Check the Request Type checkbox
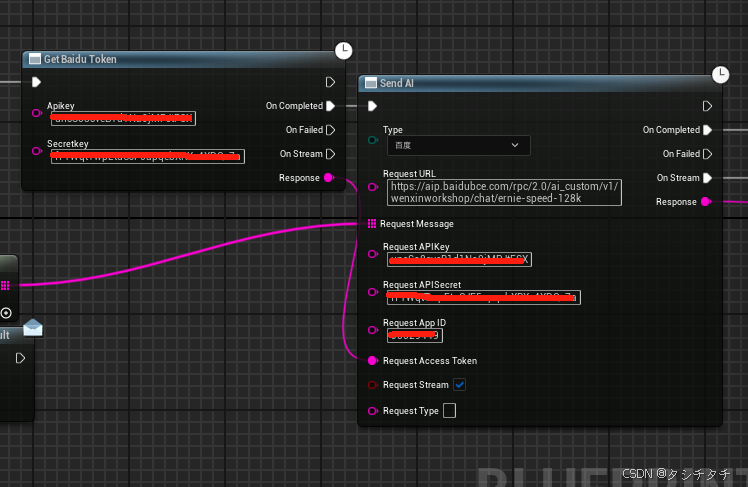The height and width of the screenshot is (487, 748). pyautogui.click(x=449, y=410)
